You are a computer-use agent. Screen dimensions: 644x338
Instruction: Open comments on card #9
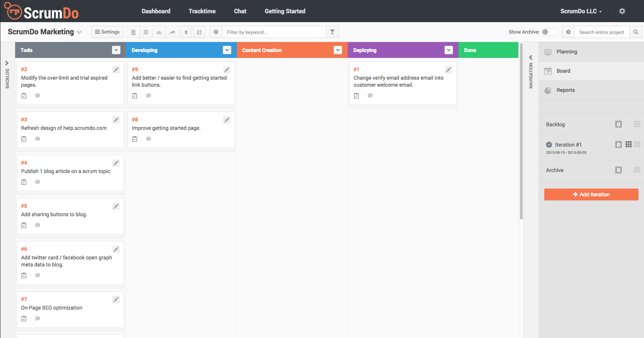149,96
